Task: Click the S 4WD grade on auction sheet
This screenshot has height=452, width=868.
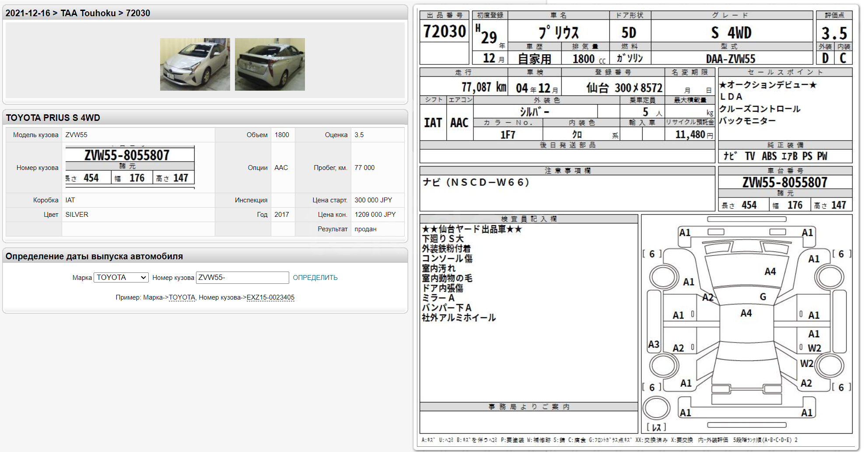Action: click(x=731, y=32)
